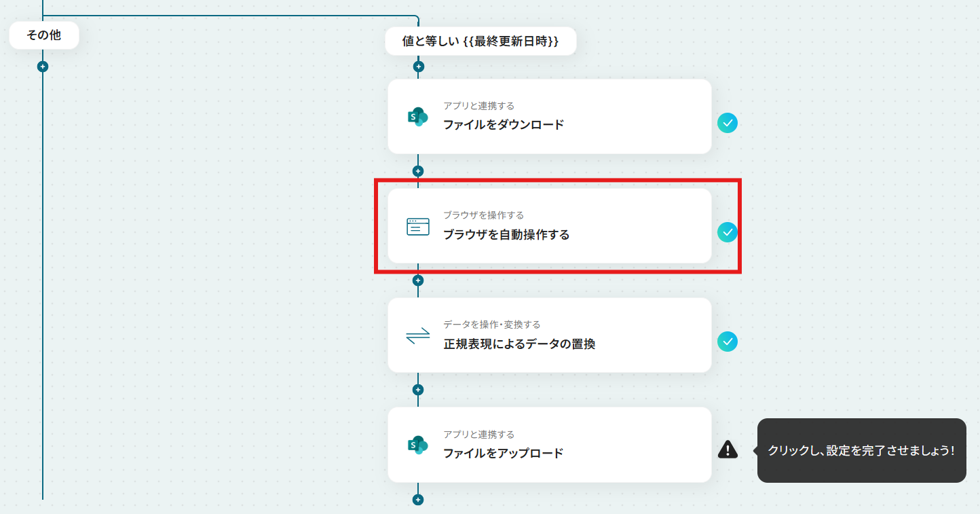Click the アプリと連携する text above ファイルをアップロード
The height and width of the screenshot is (514, 980).
coord(479,435)
